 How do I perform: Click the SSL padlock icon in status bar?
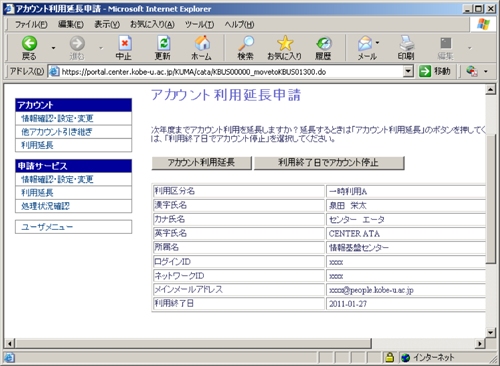pyautogui.click(x=389, y=357)
